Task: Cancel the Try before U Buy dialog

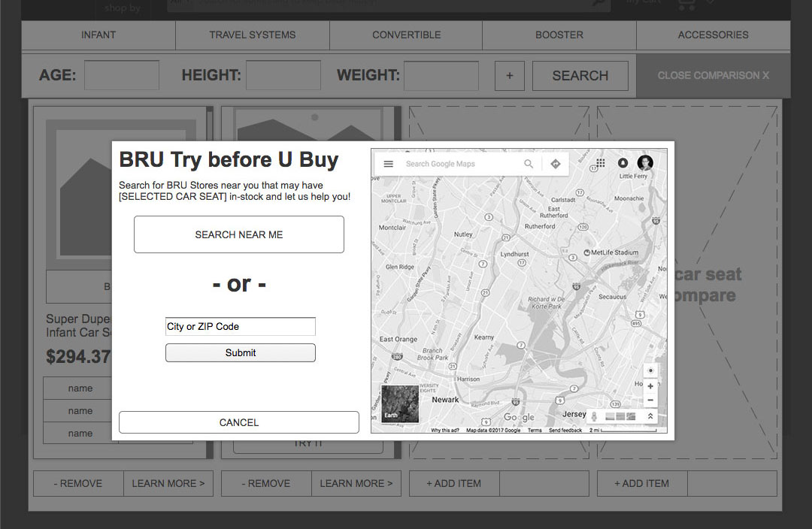Action: [x=238, y=422]
